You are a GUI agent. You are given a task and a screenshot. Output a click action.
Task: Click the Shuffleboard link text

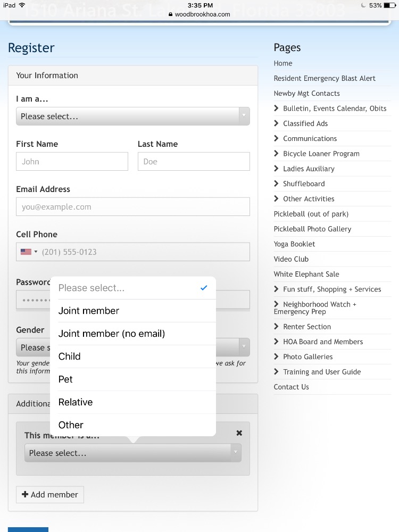pos(304,184)
